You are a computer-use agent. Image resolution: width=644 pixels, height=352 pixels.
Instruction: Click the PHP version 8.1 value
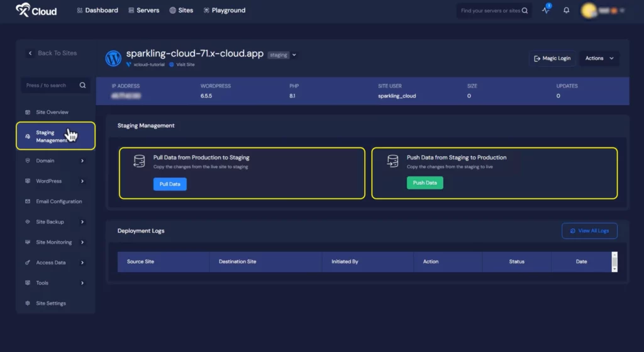[x=292, y=96]
